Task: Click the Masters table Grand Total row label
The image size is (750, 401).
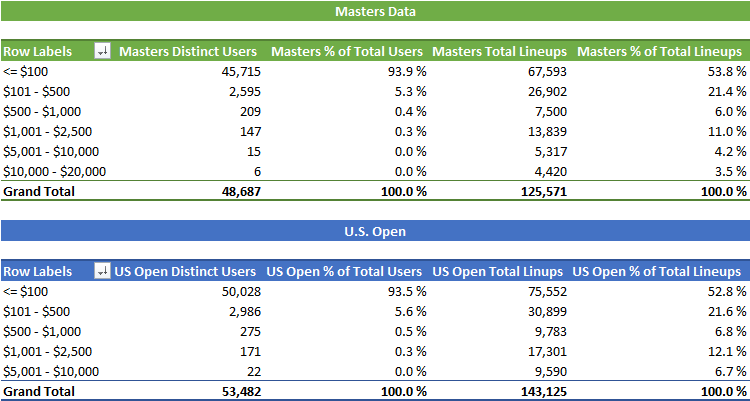Action: [39, 192]
